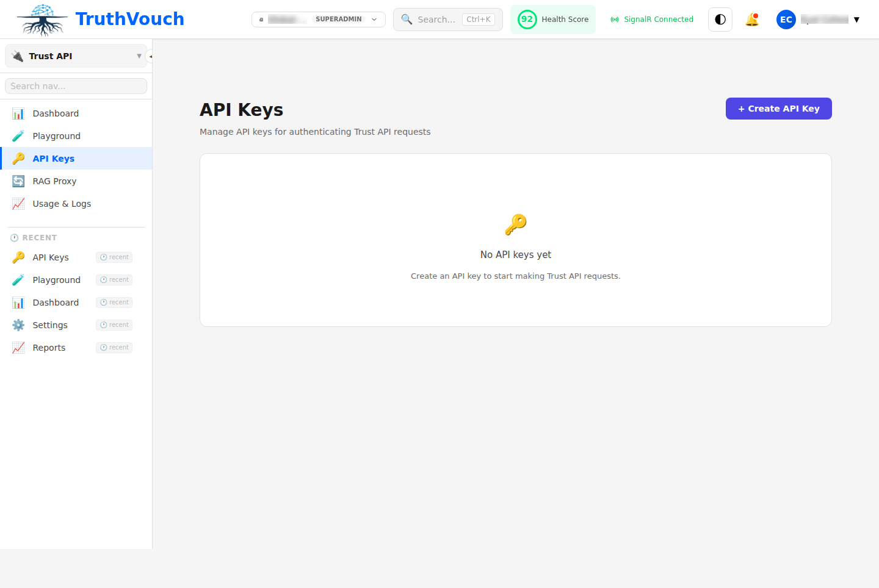Image resolution: width=879 pixels, height=588 pixels.
Task: Navigate to Usage & Logs menu entry
Action: 62,203
